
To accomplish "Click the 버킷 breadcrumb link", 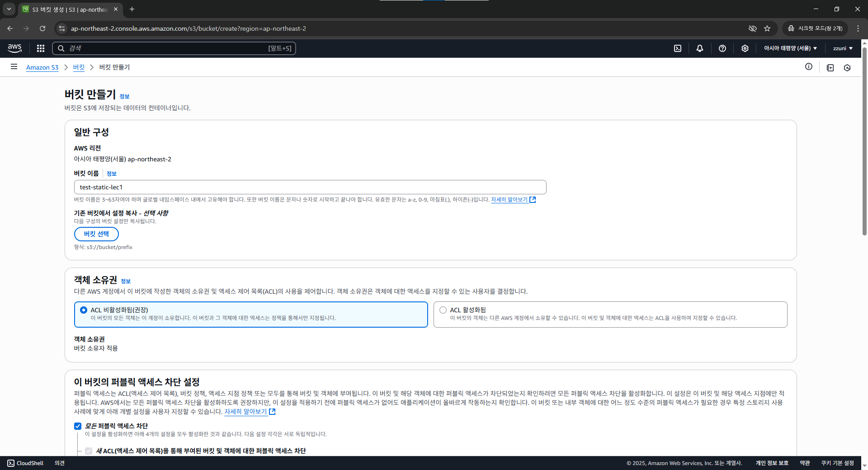I will [x=79, y=67].
